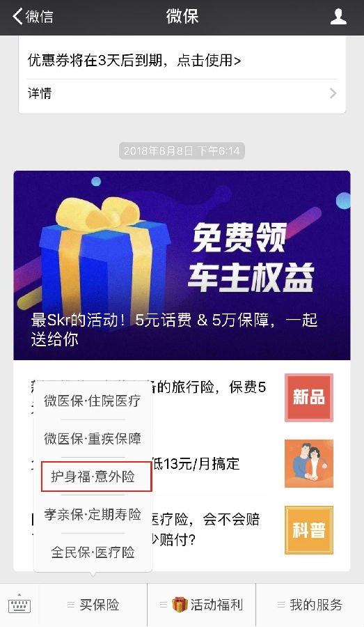Collapse the 买保险 bottom menu
Viewport: 364px width, 627px height.
(93, 605)
